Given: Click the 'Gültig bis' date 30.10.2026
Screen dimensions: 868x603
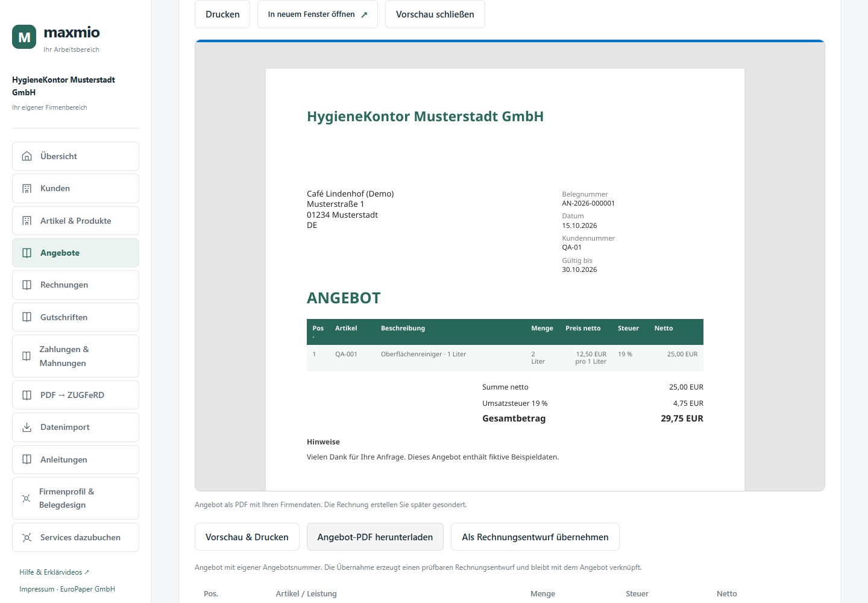Looking at the screenshot, I should click(x=579, y=270).
